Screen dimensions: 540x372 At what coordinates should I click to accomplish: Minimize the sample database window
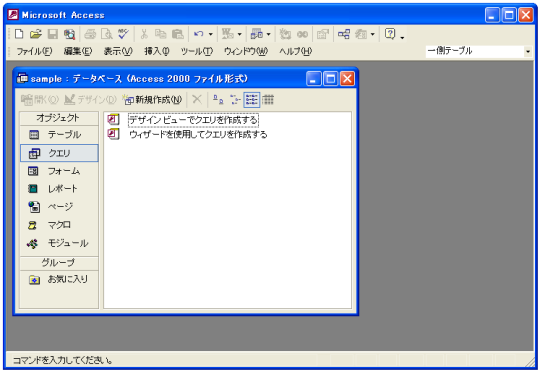(314, 79)
